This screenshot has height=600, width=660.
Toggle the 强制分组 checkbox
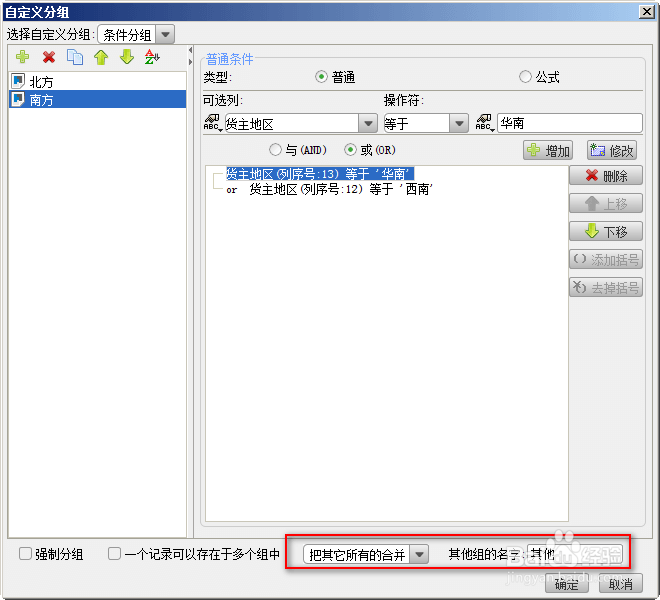tap(25, 553)
